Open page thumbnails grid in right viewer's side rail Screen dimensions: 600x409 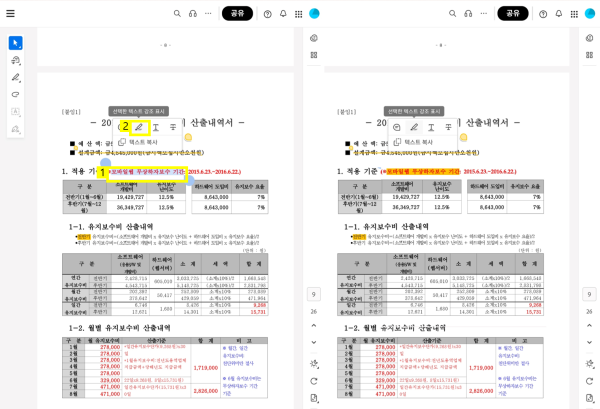click(589, 55)
